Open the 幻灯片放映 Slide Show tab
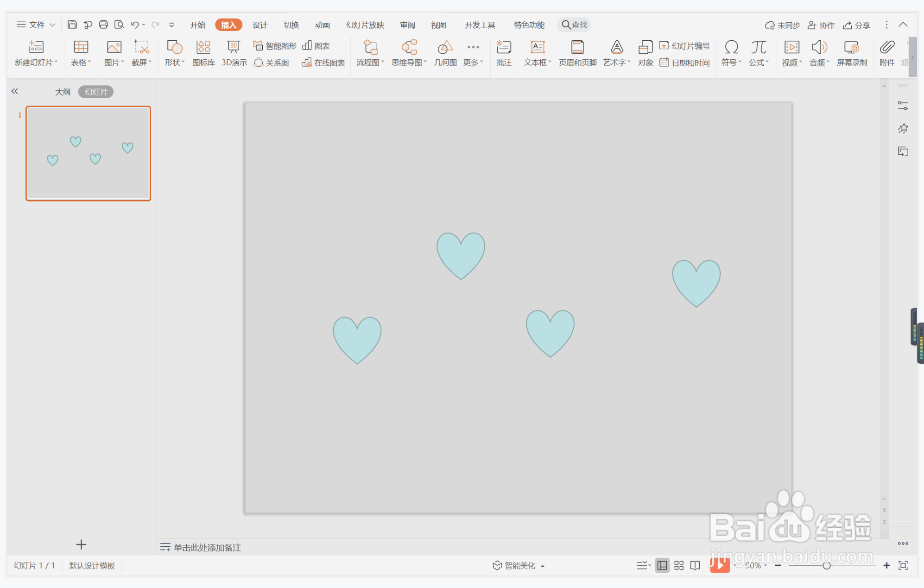 (365, 25)
